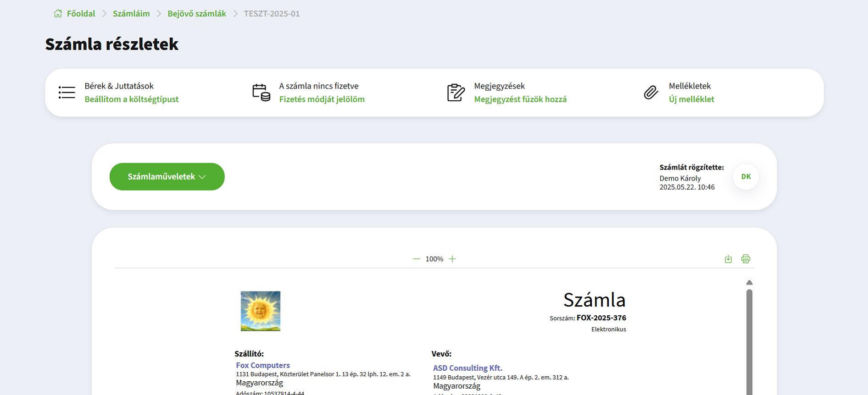Click the 100% zoom value
The height and width of the screenshot is (395, 868).
pyautogui.click(x=434, y=259)
